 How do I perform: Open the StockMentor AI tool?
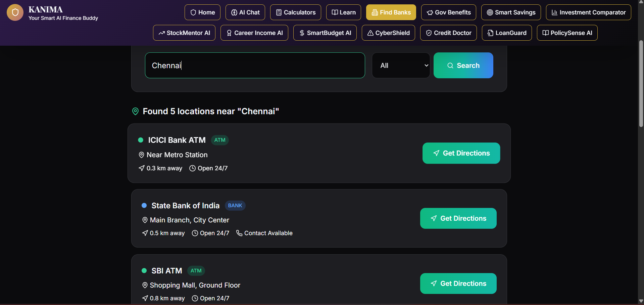click(x=184, y=33)
